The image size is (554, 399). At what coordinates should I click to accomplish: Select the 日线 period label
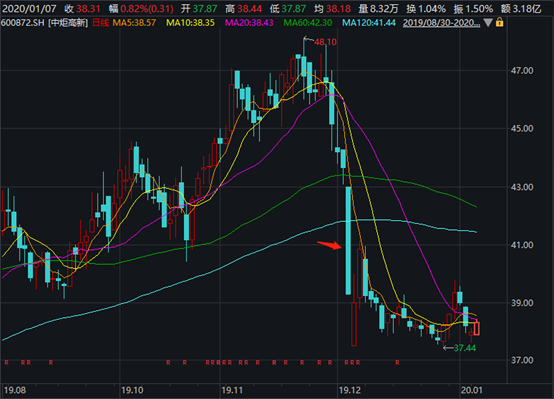coord(100,23)
